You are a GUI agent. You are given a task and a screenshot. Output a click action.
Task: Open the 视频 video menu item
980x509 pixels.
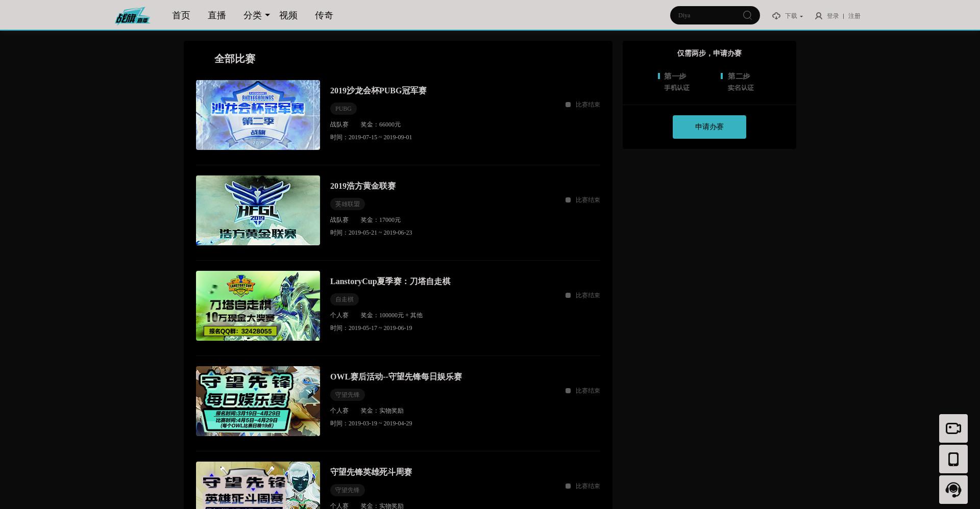[288, 15]
